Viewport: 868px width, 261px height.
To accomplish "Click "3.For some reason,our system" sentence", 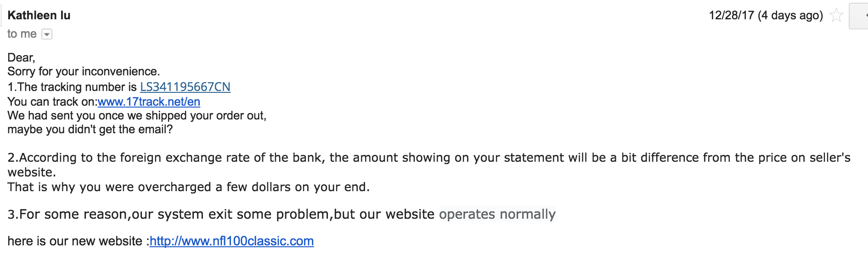I will (221, 214).
